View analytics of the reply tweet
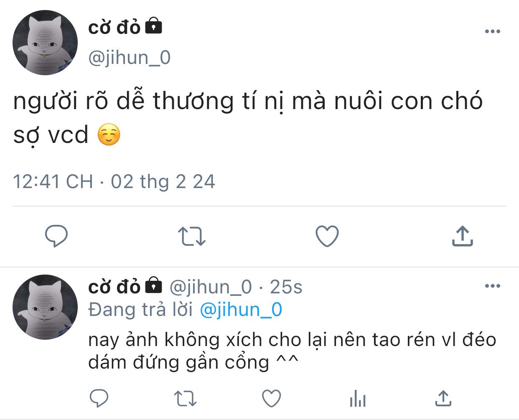 pos(358,398)
